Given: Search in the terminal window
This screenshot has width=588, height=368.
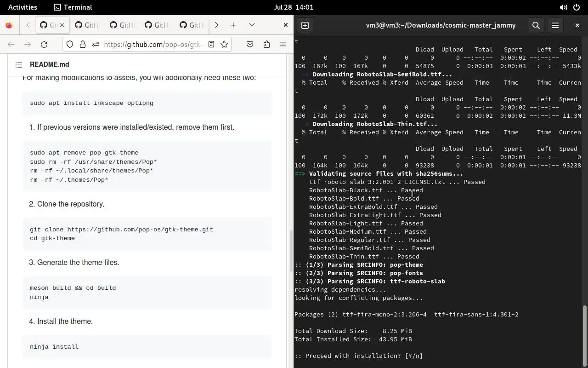Looking at the screenshot, I should 536,25.
